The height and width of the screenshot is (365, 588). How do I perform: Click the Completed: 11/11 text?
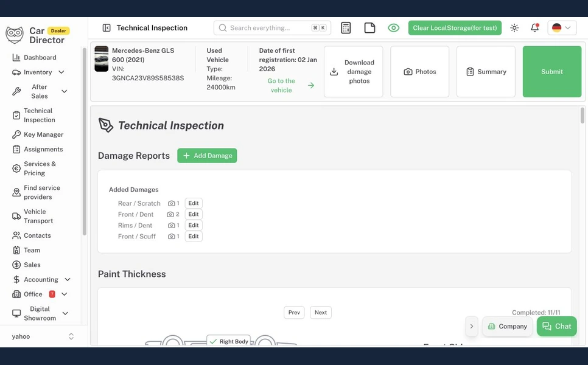[536, 313]
